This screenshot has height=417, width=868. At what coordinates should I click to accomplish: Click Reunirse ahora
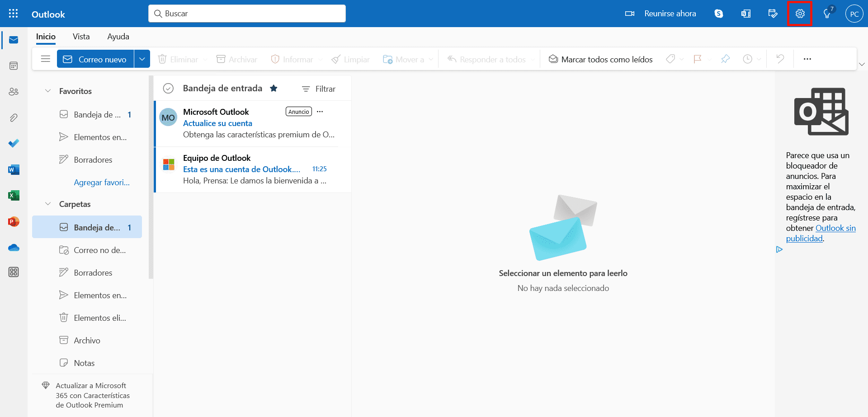tap(661, 14)
